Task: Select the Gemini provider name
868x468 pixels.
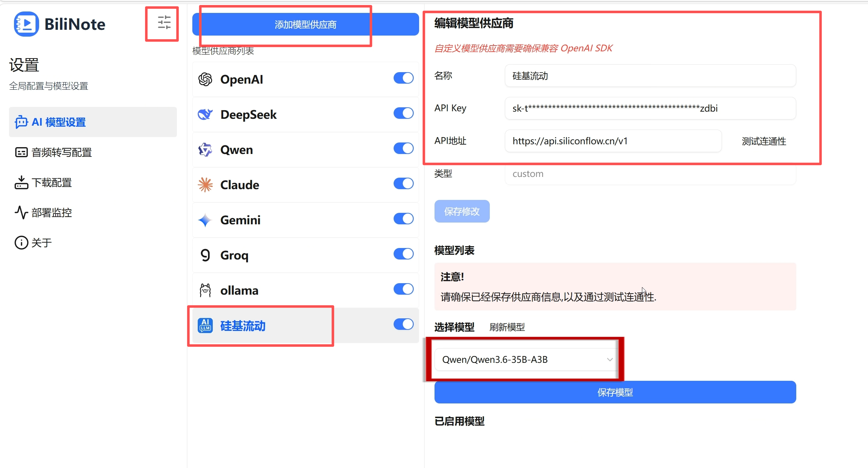Action: [x=240, y=220]
